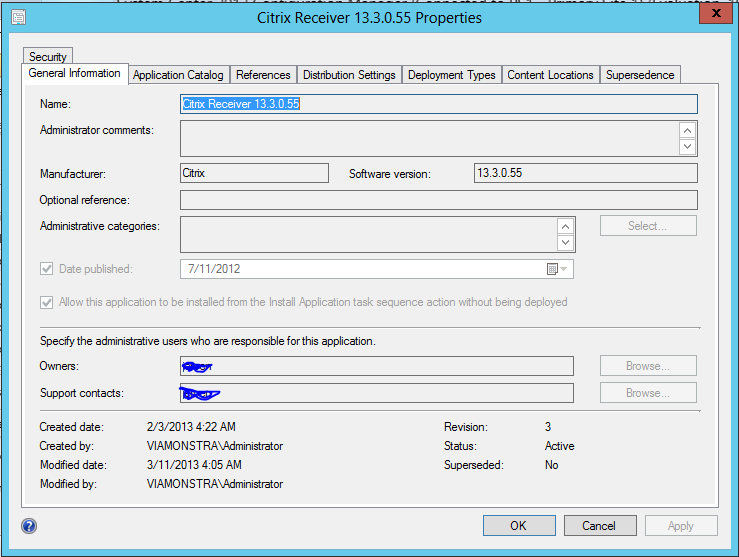Click the Modified by VIAMONSTRA\Administrator value
Viewport: 739px width, 557px height.
[x=215, y=484]
